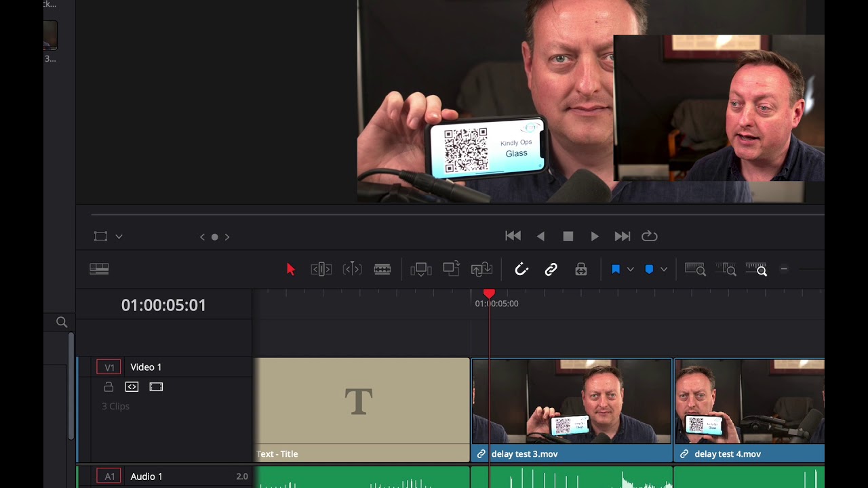Toggle Loop playback

[650, 236]
